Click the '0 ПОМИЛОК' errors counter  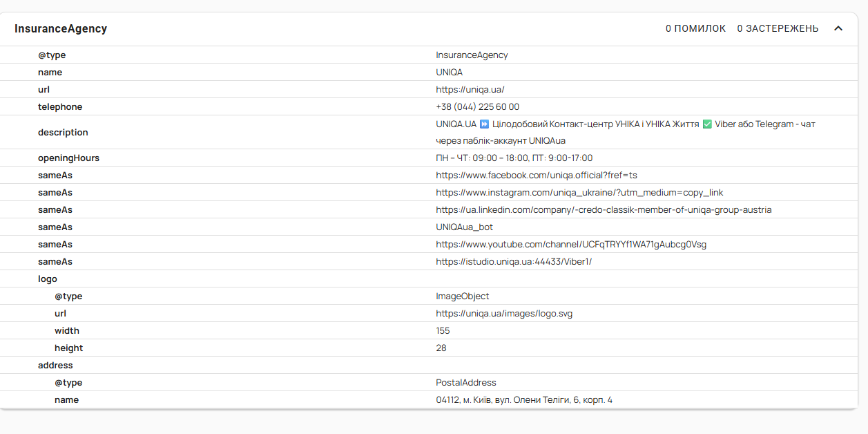[695, 28]
